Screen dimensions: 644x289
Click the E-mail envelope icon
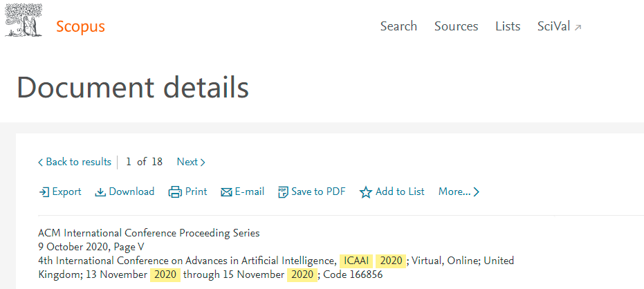tap(226, 192)
